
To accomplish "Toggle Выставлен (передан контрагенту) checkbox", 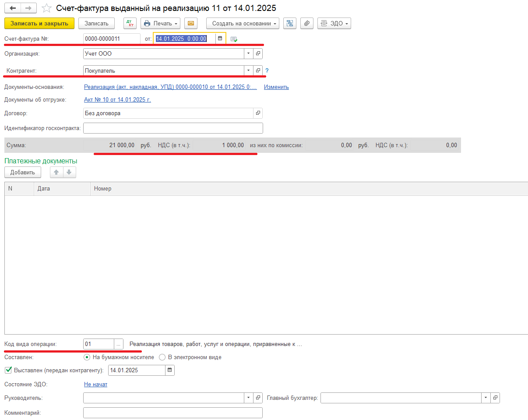I will pos(8,370).
